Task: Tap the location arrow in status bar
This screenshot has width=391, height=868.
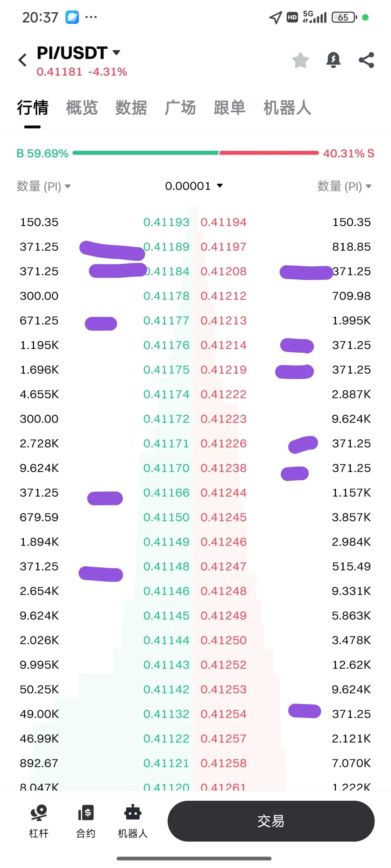Action: coord(276,17)
